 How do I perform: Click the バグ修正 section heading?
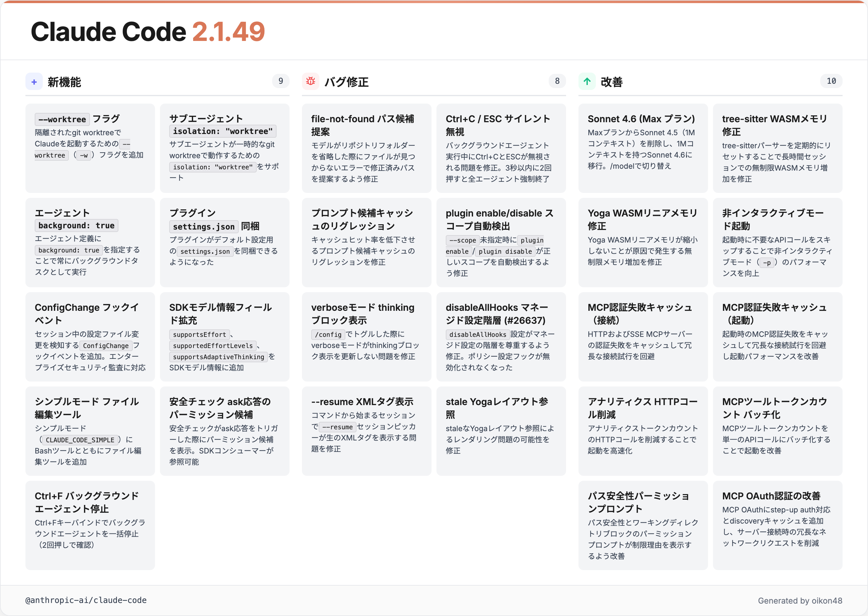[347, 82]
